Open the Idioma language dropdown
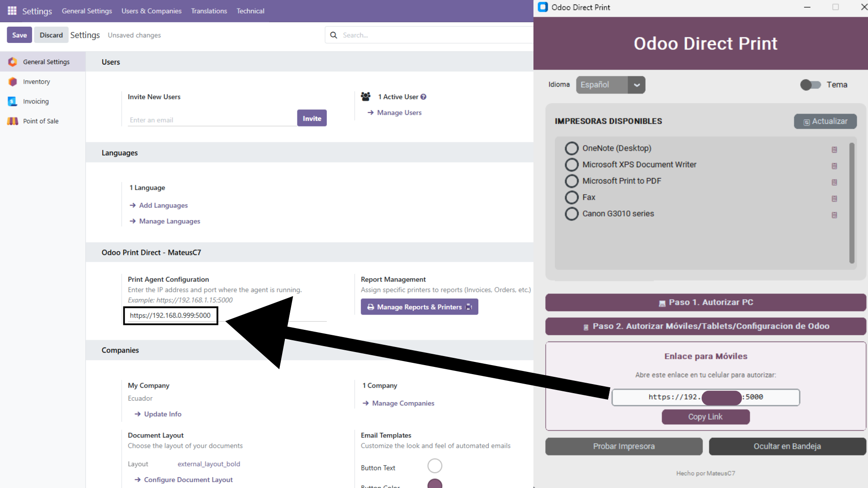 tap(637, 85)
